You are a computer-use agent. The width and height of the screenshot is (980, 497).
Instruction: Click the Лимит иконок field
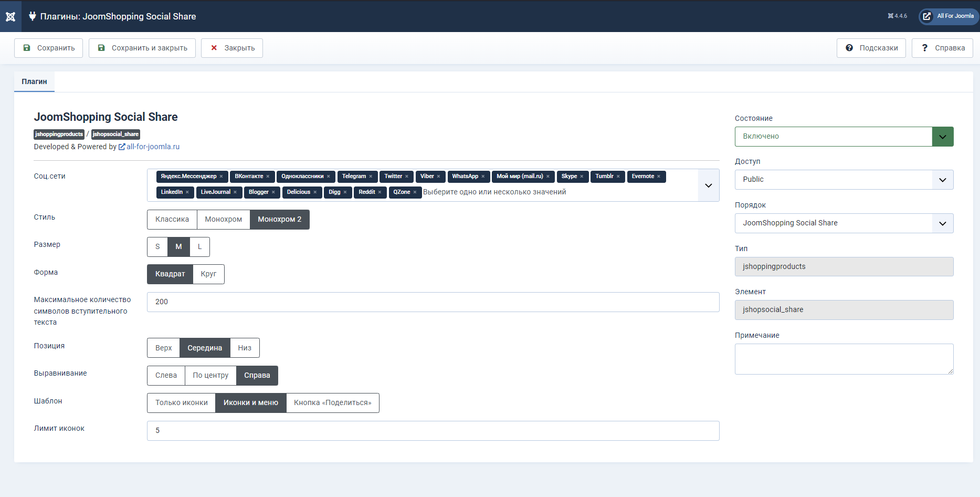pyautogui.click(x=433, y=431)
